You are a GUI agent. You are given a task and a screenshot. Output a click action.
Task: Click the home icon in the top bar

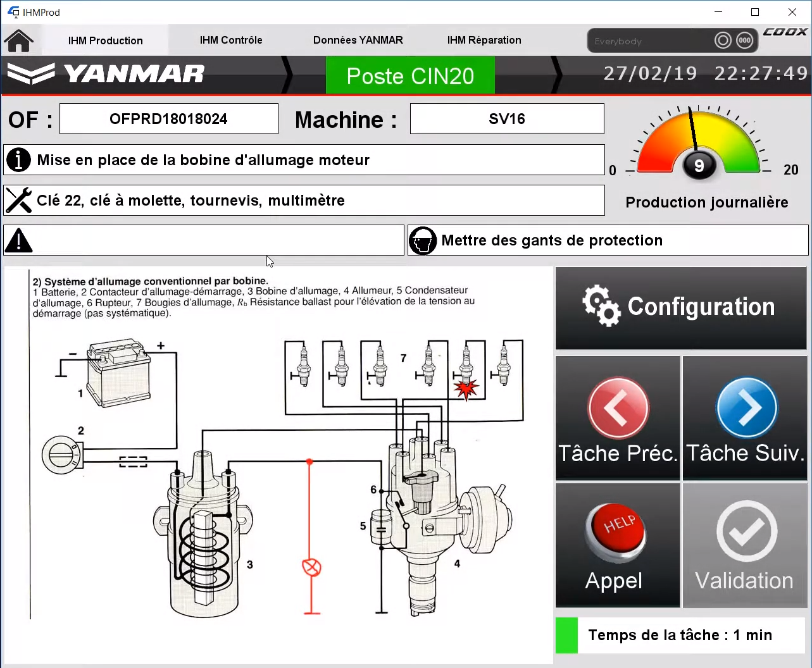(x=19, y=40)
